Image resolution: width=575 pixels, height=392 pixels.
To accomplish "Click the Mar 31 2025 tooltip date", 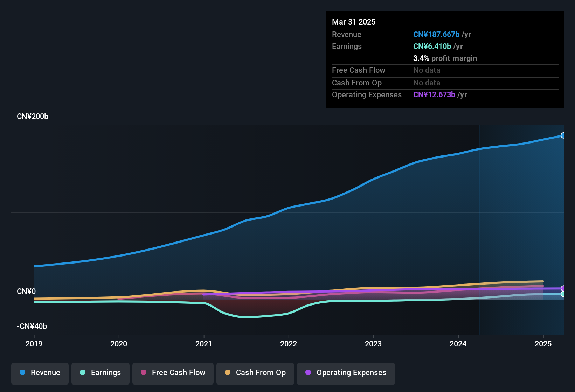I will pyautogui.click(x=354, y=22).
